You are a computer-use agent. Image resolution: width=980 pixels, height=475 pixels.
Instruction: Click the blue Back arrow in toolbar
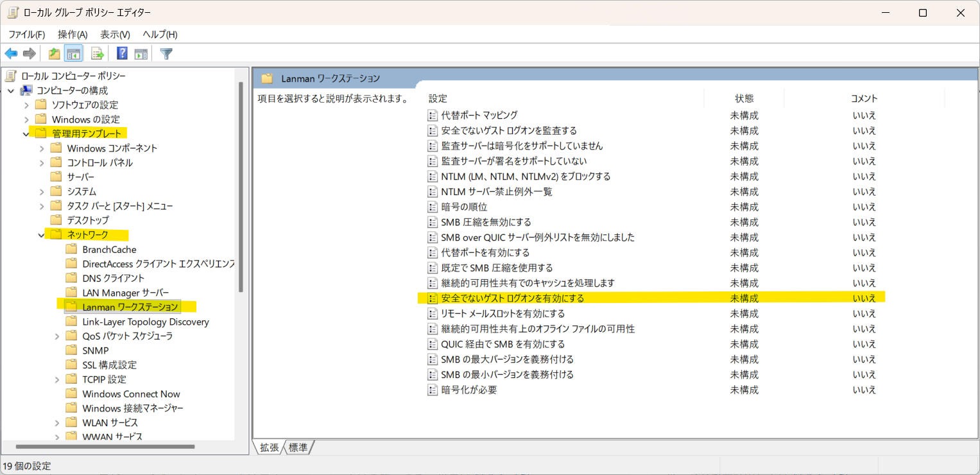[x=11, y=54]
